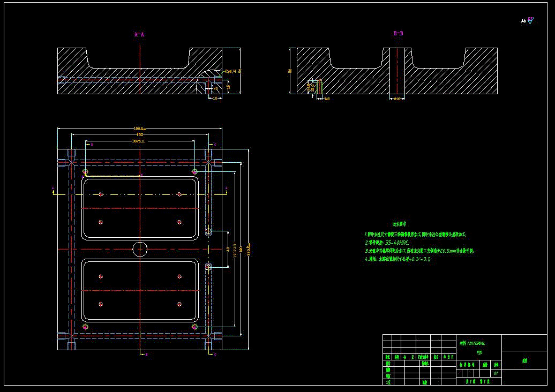The height and width of the screenshot is (392, 555).
Task: Click the center sprue hole circle
Action: pos(140,249)
